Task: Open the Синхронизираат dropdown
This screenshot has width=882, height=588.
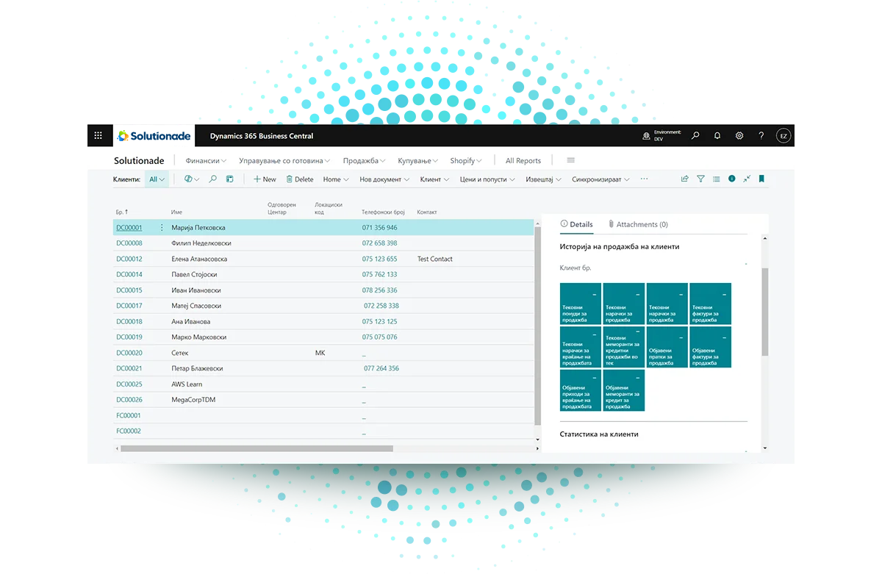Action: [x=601, y=179]
